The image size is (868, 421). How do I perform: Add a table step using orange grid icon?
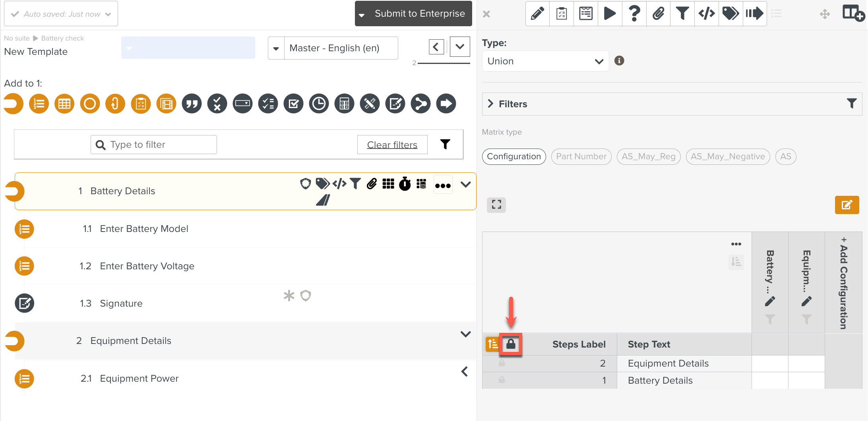click(64, 104)
